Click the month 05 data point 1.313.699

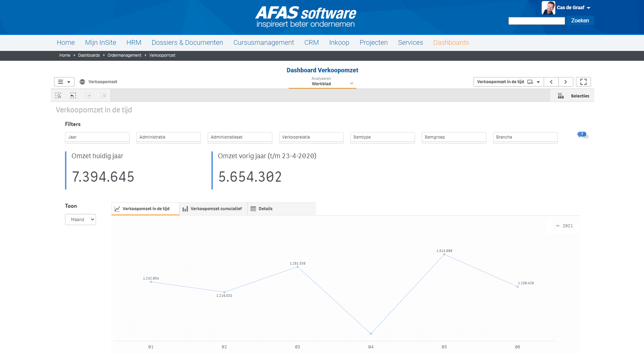coord(444,254)
